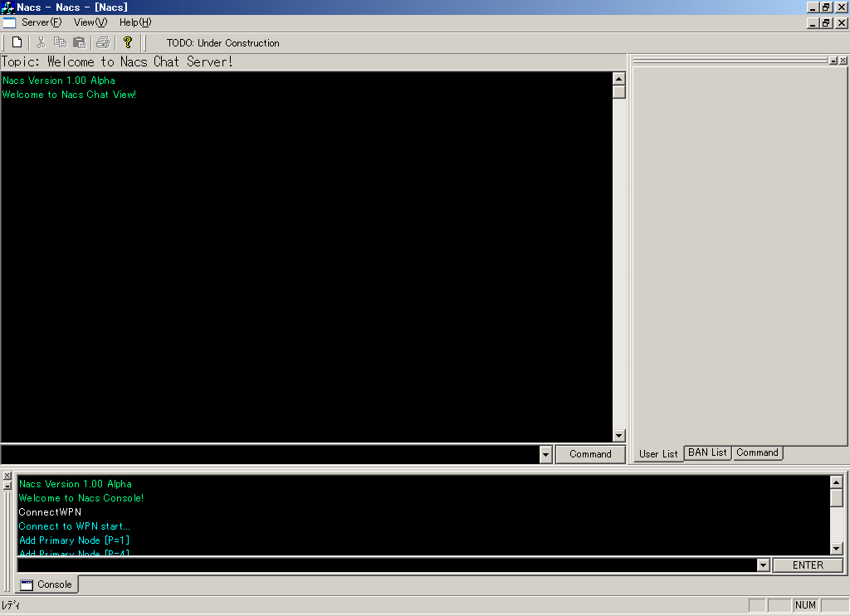850x616 pixels.
Task: Click the Cut scissors toolbar icon
Action: 41,42
